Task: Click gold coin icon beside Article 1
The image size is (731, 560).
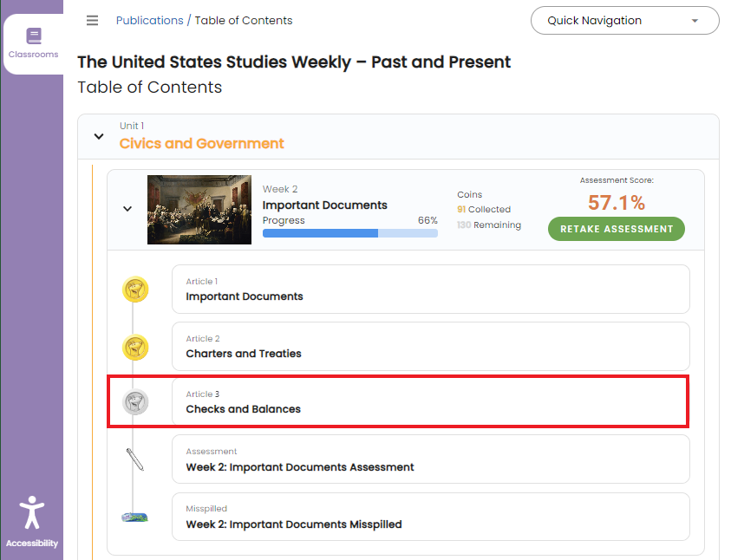Action: tap(135, 290)
